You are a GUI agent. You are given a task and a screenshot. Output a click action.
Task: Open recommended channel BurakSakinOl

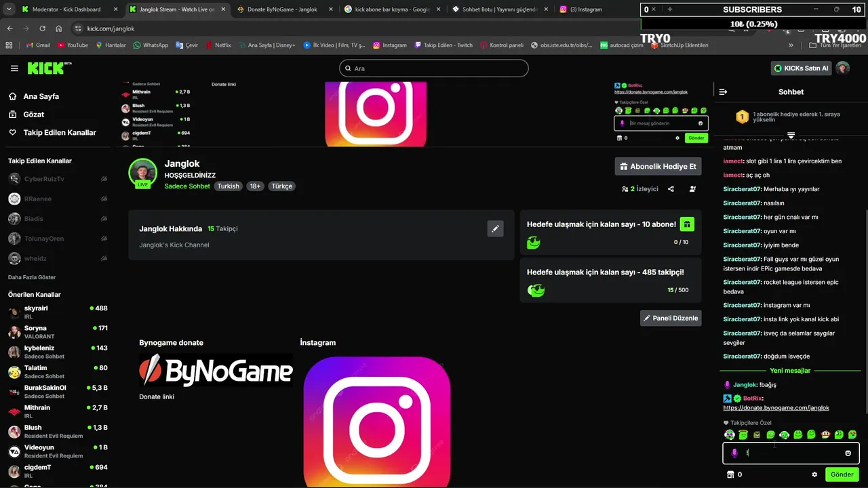[x=58, y=392]
